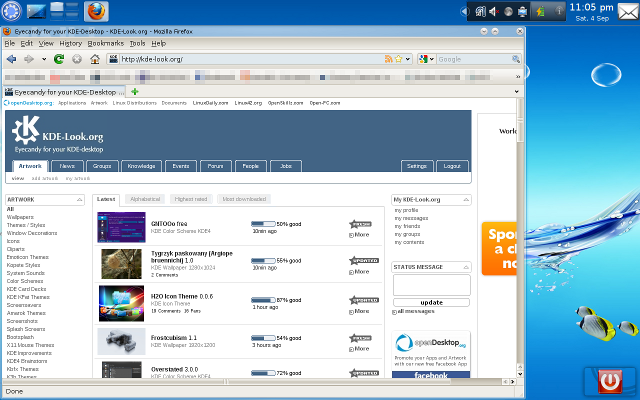Click the vertical page scrollbar
Viewport: 640px width, 400px height.
click(x=520, y=237)
